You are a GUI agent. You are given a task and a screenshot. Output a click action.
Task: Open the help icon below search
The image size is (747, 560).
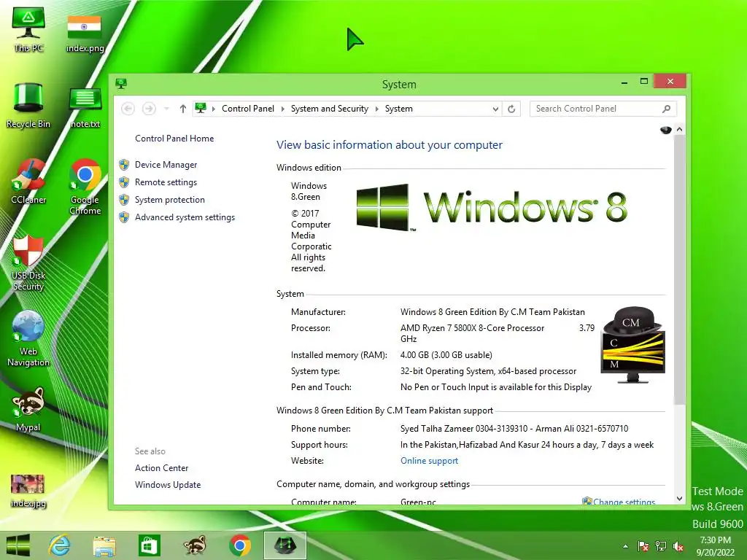click(x=665, y=130)
